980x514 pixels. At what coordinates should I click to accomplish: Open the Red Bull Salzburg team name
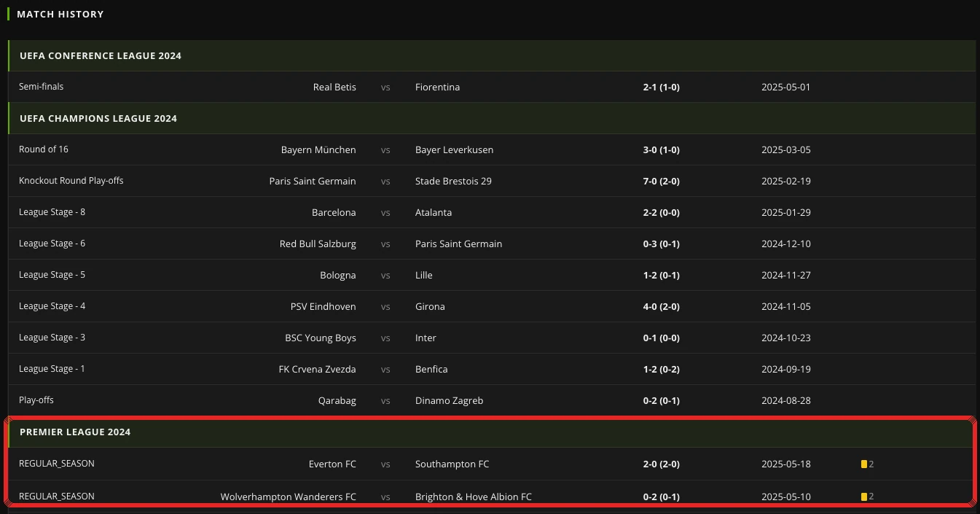(x=318, y=244)
